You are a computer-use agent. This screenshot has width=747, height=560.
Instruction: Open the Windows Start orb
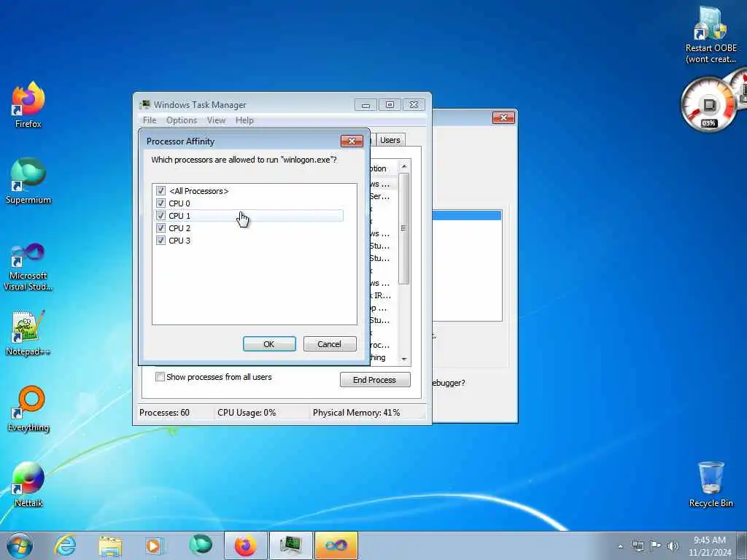tap(20, 545)
